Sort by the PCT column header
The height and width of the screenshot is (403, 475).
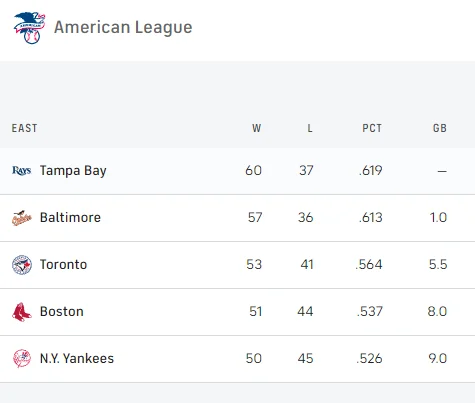pyautogui.click(x=372, y=128)
